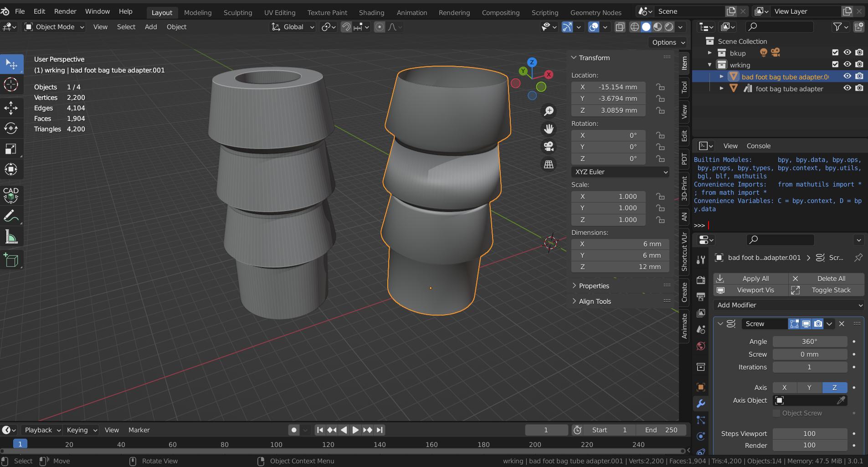The image size is (868, 467).
Task: Select the Cursor tool in toolbar
Action: pyautogui.click(x=11, y=85)
